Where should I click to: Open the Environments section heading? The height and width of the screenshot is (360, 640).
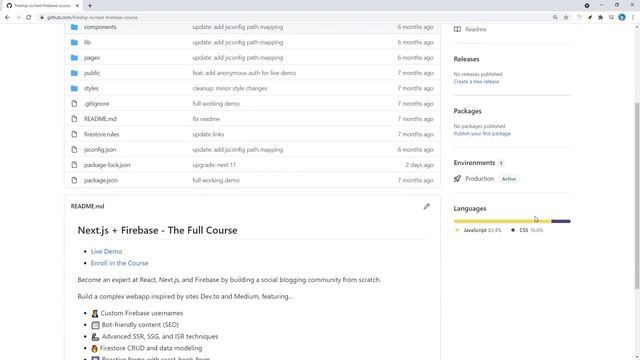474,163
